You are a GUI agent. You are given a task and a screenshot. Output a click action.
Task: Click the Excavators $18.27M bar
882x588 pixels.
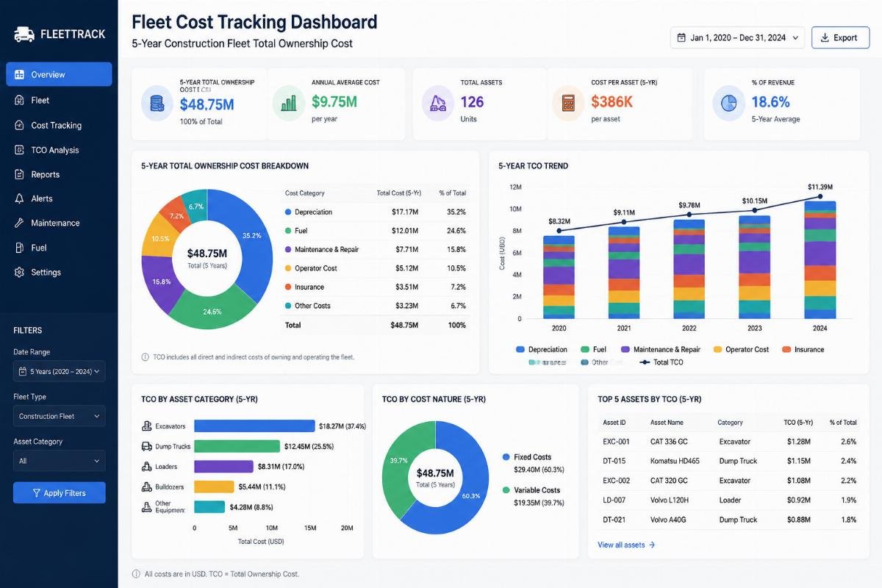click(x=254, y=426)
